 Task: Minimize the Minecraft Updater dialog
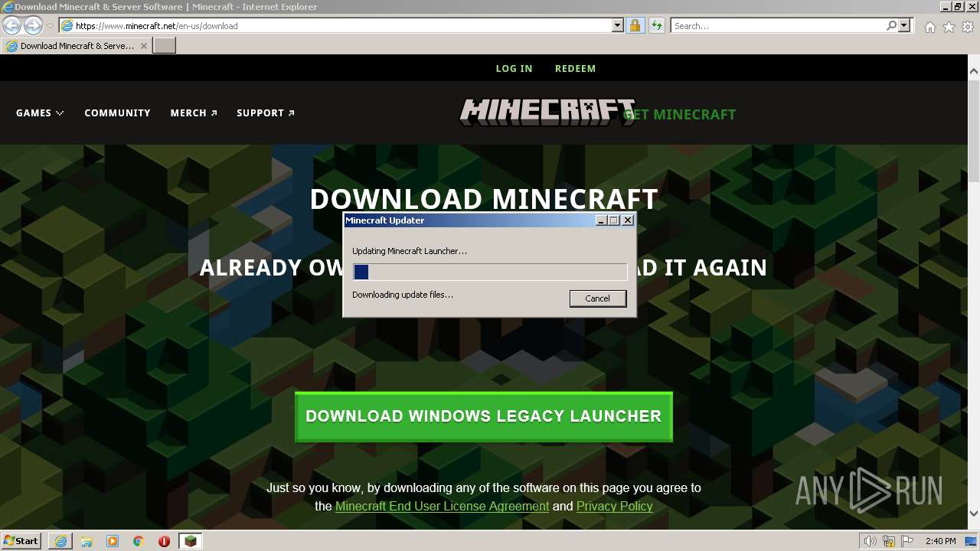(x=601, y=220)
